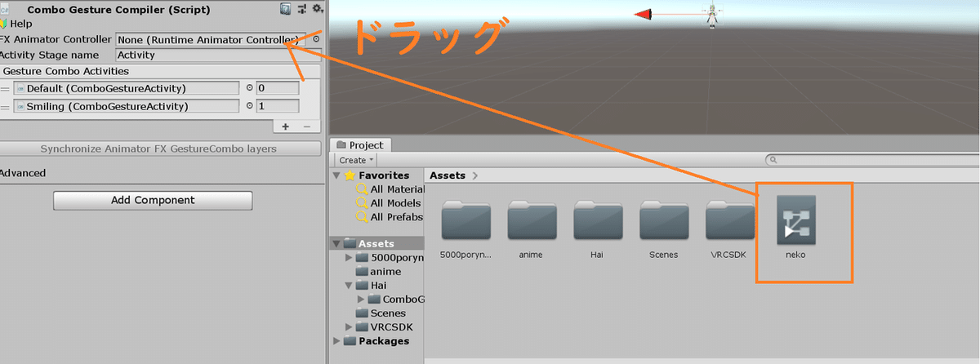Collapse the Favorites tree arrow
Viewport: 980px width, 364px height.
[x=337, y=175]
